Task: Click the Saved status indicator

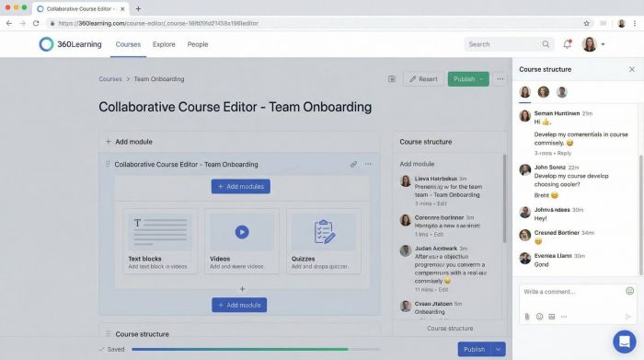Action: [x=111, y=349]
